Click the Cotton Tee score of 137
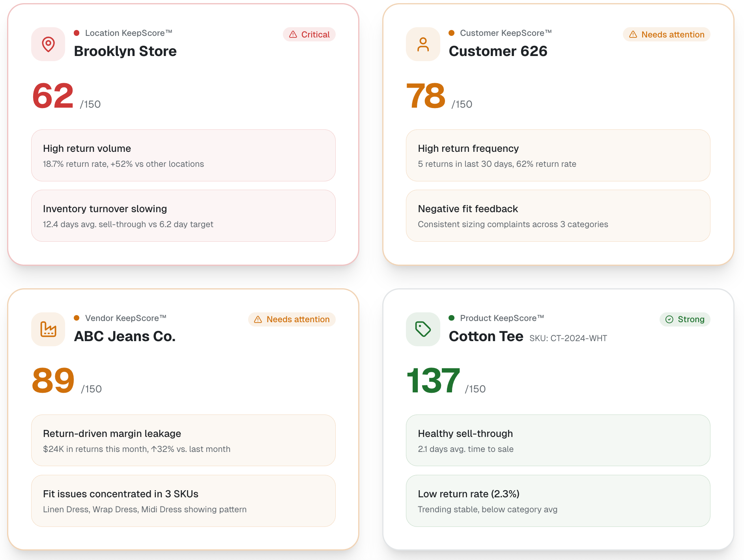The height and width of the screenshot is (560, 744). [x=433, y=381]
